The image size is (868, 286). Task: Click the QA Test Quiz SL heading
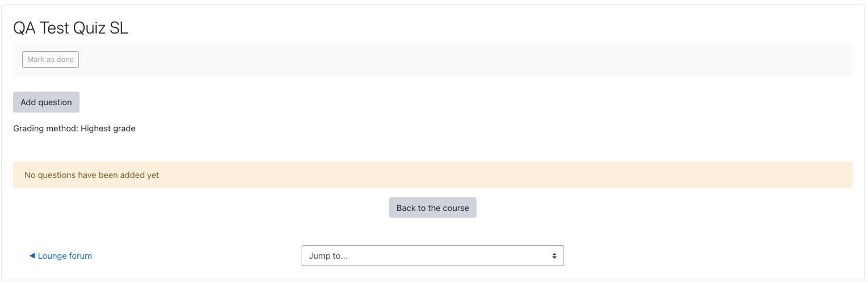71,28
